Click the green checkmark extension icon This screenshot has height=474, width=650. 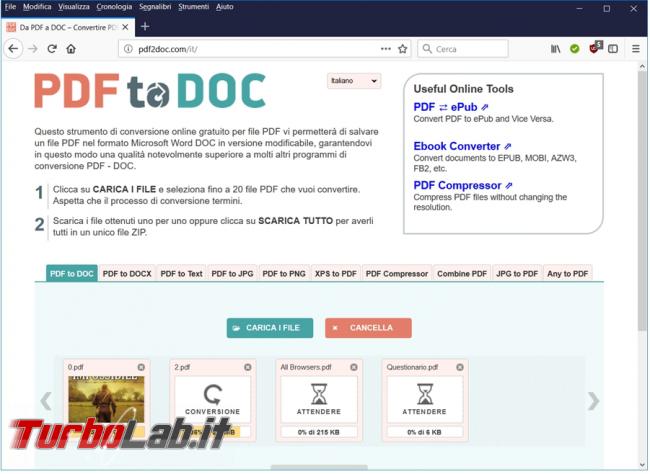tap(575, 49)
